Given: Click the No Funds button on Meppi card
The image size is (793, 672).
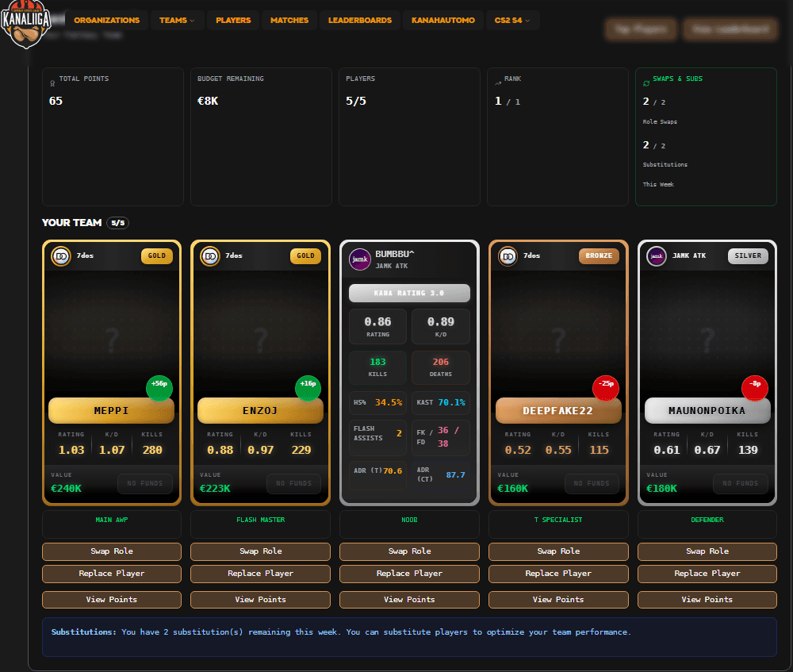Looking at the screenshot, I should pyautogui.click(x=145, y=484).
